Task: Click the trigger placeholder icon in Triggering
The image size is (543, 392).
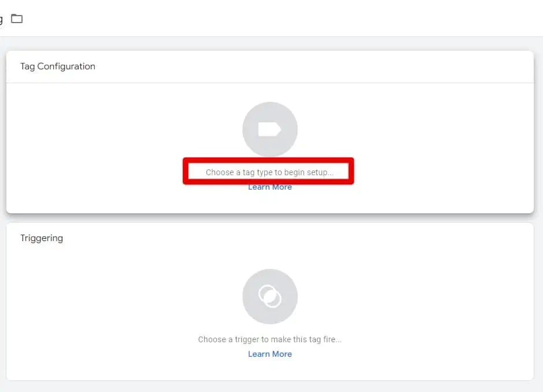Action: click(269, 296)
